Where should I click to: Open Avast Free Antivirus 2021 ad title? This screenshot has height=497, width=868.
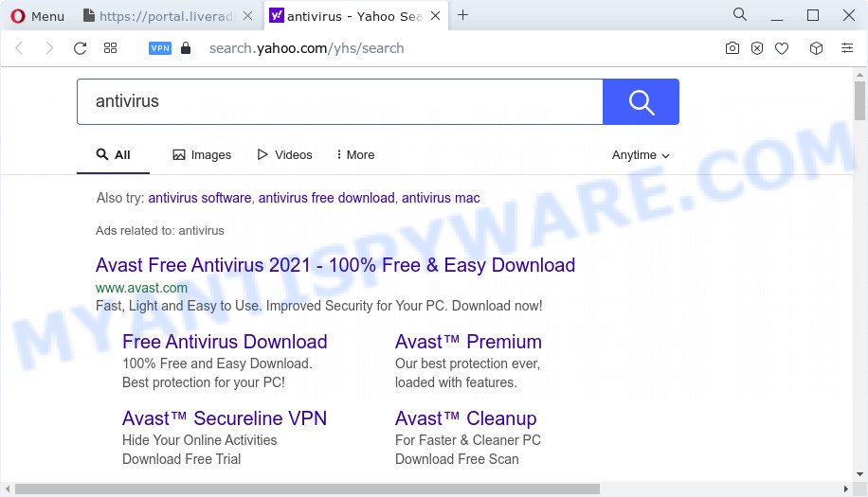pyautogui.click(x=335, y=265)
